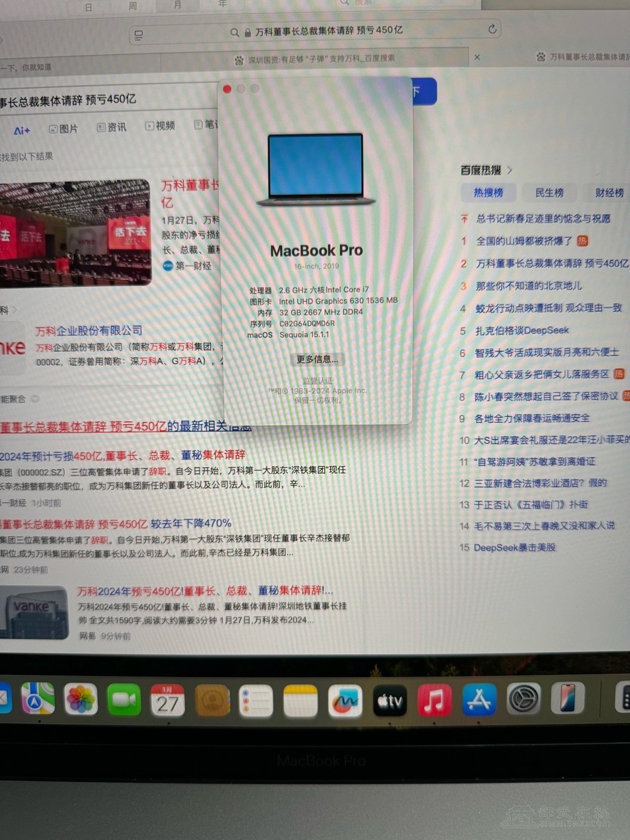This screenshot has width=630, height=840.
Task: Click the Sequoia 15.1.1 macOS version text
Action: pyautogui.click(x=304, y=335)
